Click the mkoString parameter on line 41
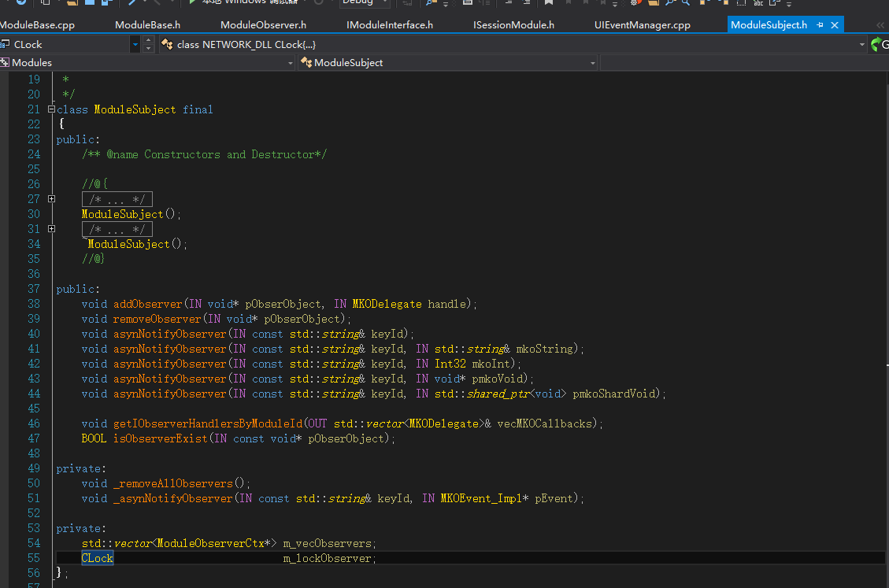Screen dimensions: 889x588 click(x=544, y=349)
